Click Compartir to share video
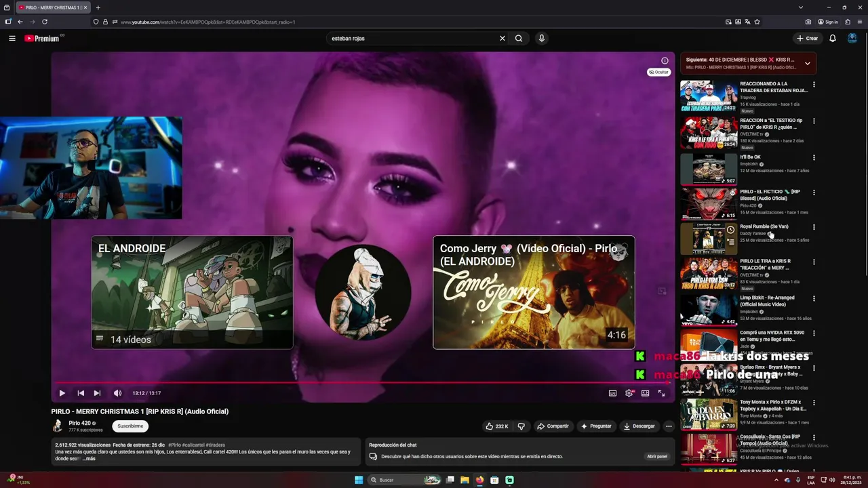 [553, 426]
